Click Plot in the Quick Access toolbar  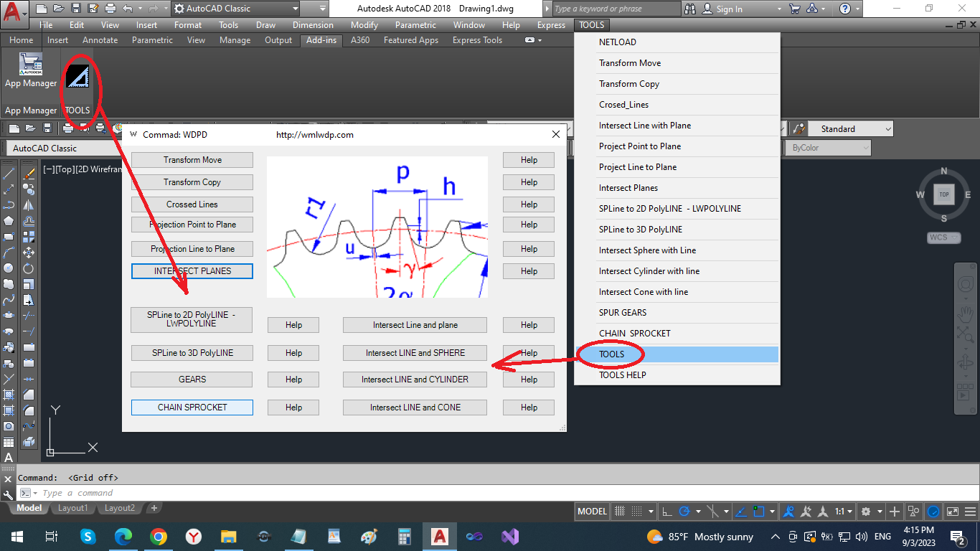(110, 9)
